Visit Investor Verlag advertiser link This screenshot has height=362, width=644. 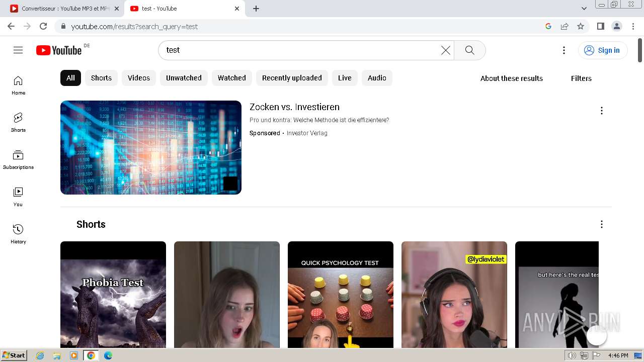307,133
